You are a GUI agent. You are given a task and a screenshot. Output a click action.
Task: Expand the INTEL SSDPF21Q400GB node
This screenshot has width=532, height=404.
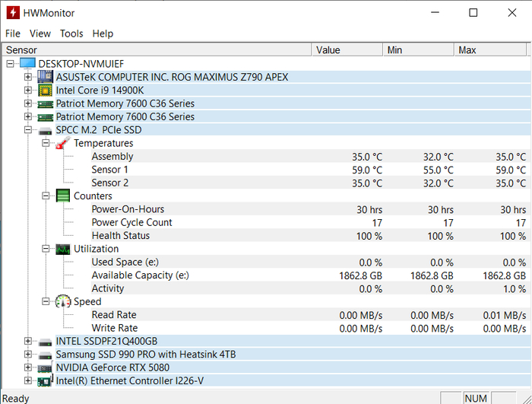(28, 342)
